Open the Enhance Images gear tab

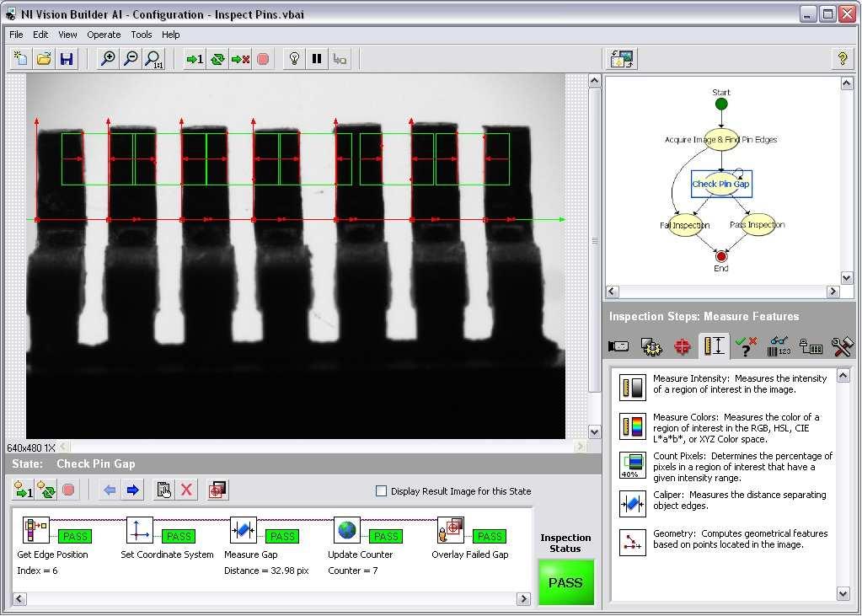[651, 346]
